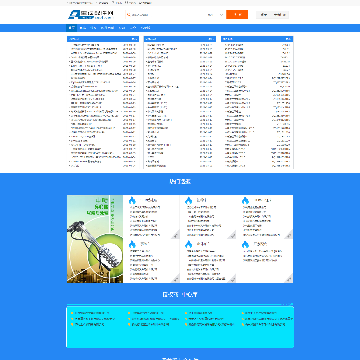
Task: Click the flame icon of the first hot category
Action: (x=132, y=200)
